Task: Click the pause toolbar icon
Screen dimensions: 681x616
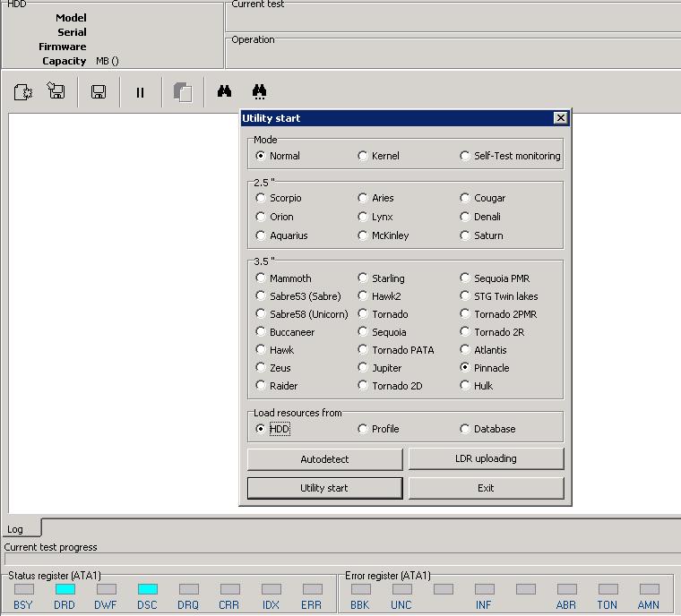Action: coord(140,92)
